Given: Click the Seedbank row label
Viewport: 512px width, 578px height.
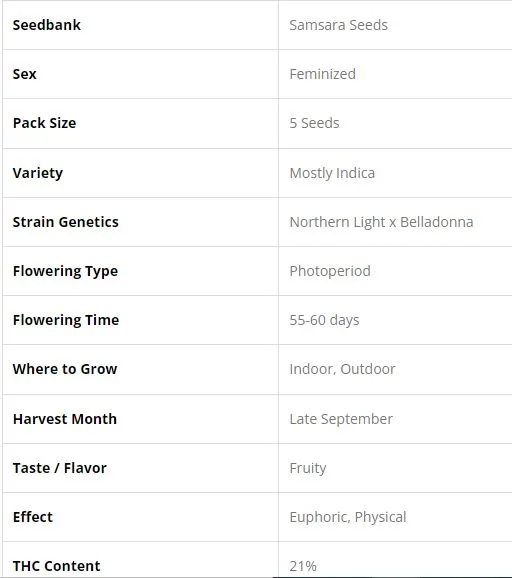Looking at the screenshot, I should point(47,25).
